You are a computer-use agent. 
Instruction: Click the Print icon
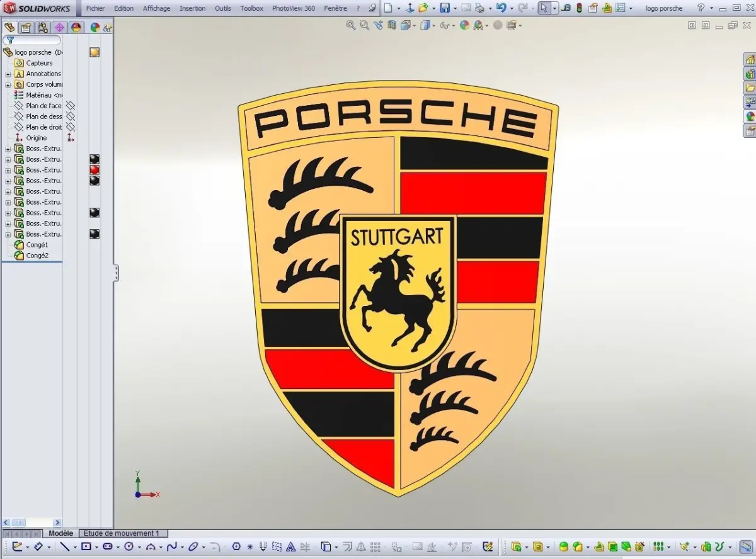coord(480,8)
